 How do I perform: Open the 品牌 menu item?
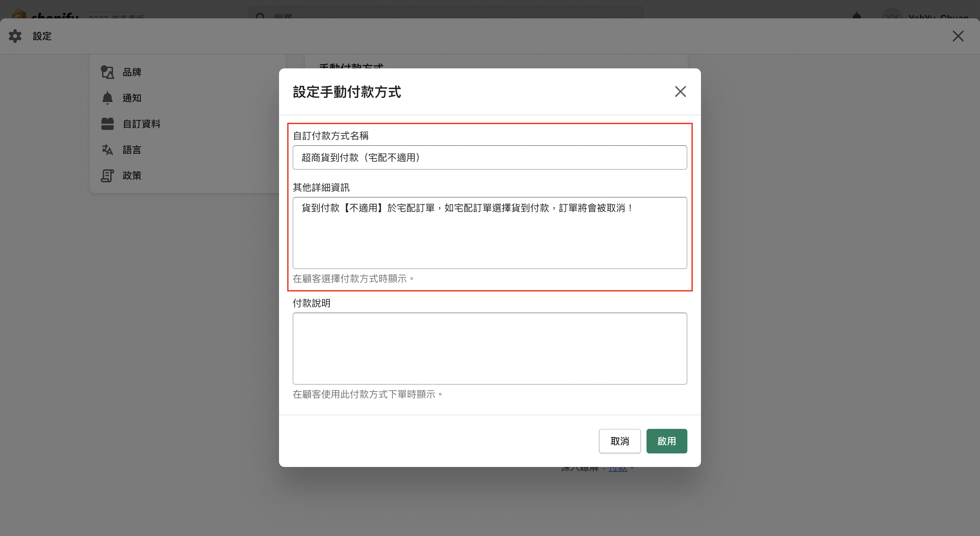click(132, 72)
